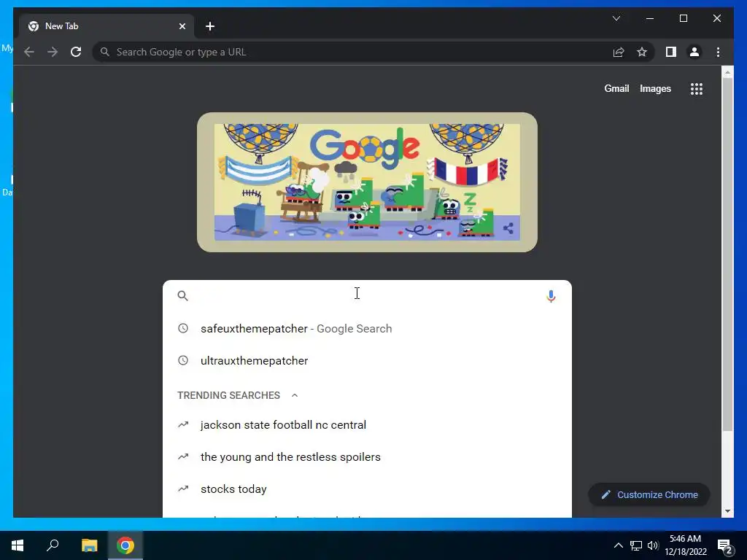Open the network status tray icon
747x560 pixels.
click(635, 545)
